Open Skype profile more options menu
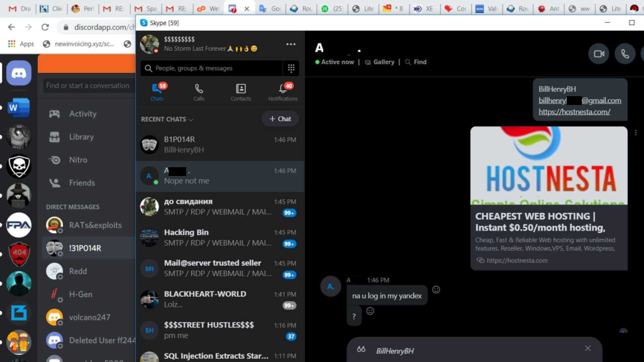644x362 pixels. (291, 44)
